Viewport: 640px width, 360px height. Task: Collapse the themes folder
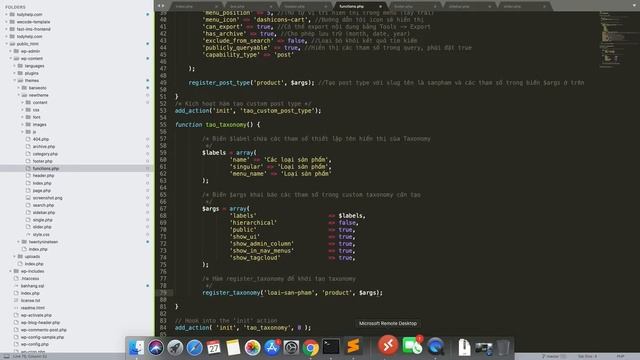(x=15, y=80)
